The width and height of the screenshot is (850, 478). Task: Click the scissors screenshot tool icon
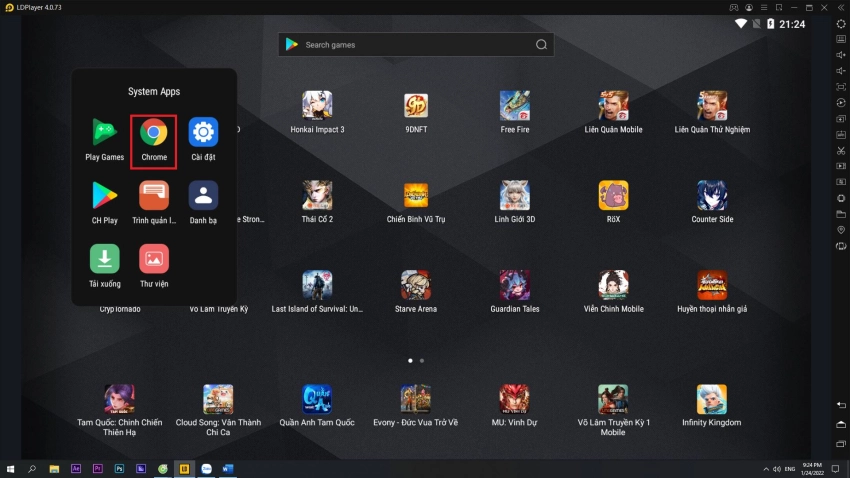click(x=840, y=151)
